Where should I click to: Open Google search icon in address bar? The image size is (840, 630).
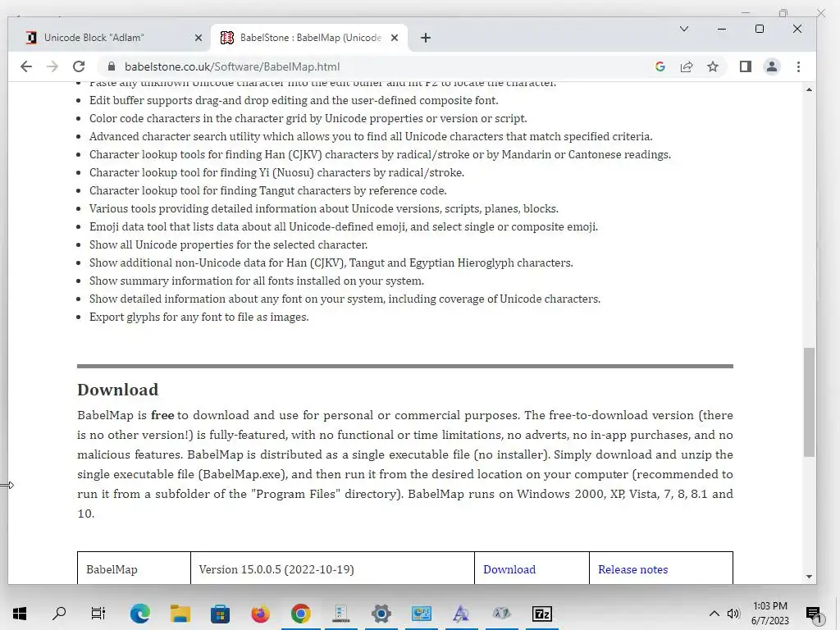[x=660, y=66]
